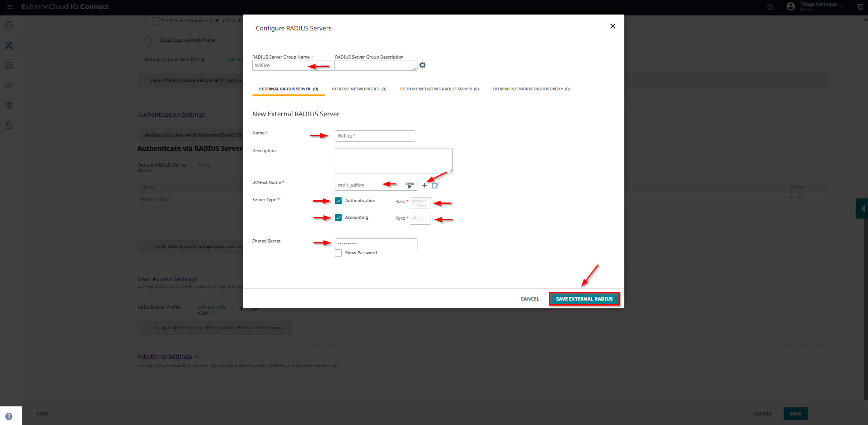Move WiFire_radius1 up in order
The image size is (868, 425).
point(791,197)
